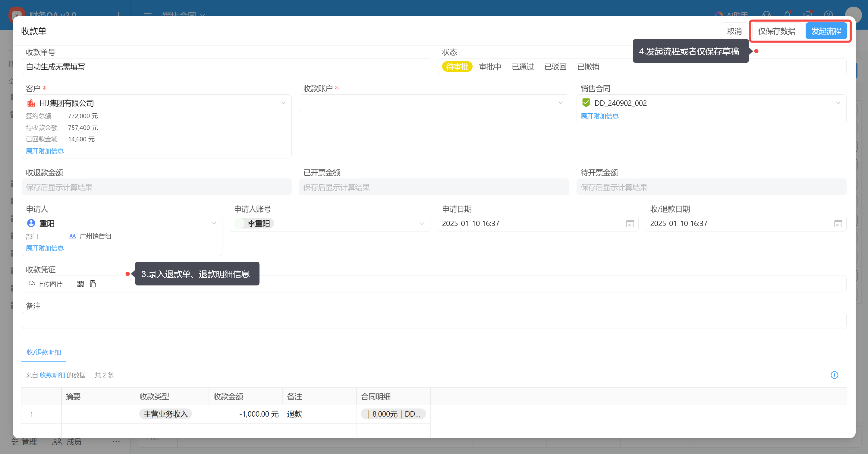The image size is (868, 454).
Task: Click 上传图片 to upload a receipt voucher
Action: [x=46, y=284]
